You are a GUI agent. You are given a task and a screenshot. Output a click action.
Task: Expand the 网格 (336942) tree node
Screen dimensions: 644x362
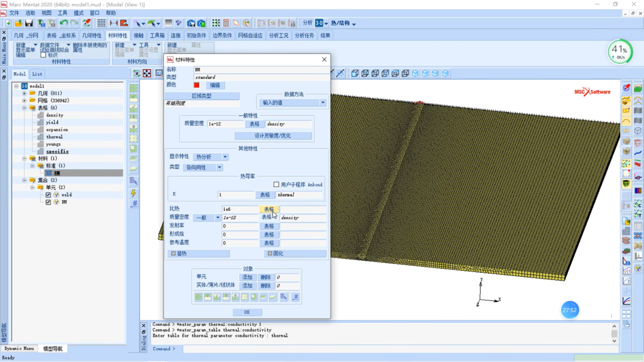(x=24, y=100)
